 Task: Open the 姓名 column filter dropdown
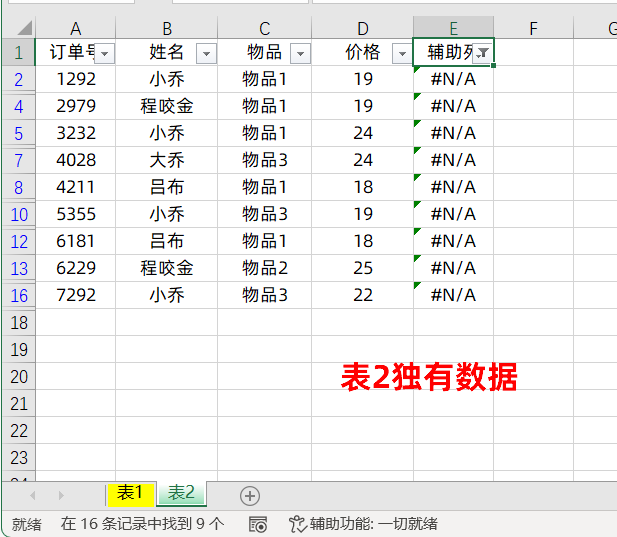point(206,54)
